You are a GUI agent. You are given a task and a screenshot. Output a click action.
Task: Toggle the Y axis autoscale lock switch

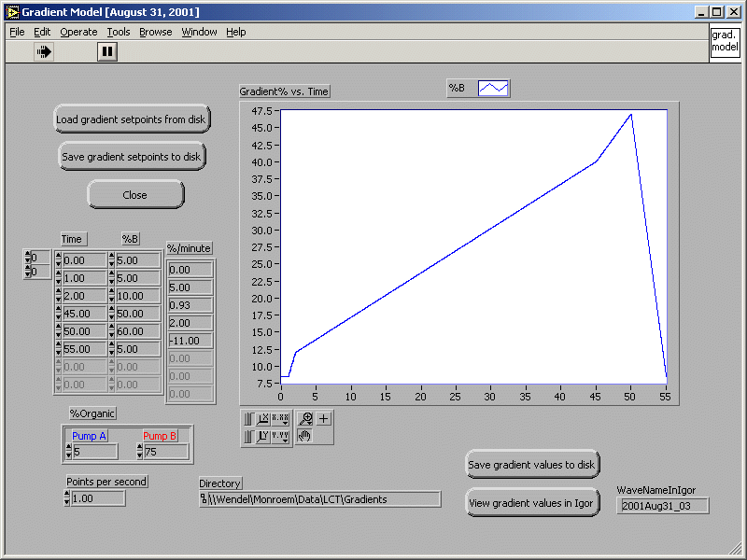coord(249,436)
